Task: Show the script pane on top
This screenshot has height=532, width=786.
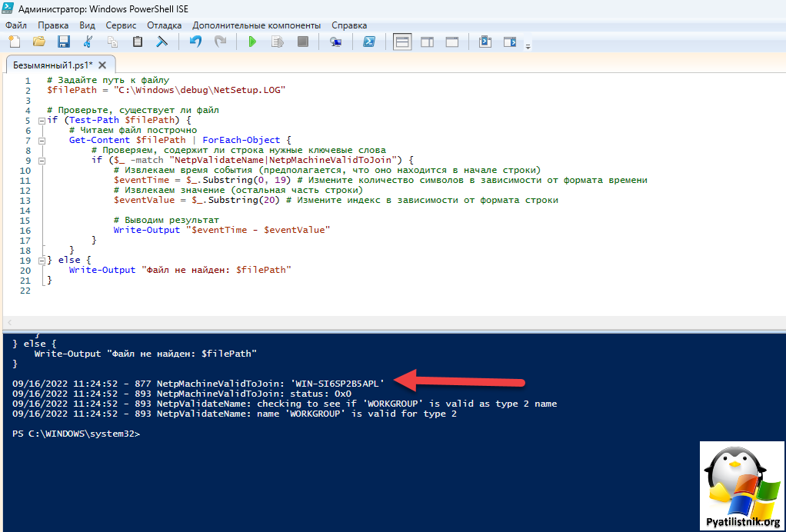Action: [402, 42]
